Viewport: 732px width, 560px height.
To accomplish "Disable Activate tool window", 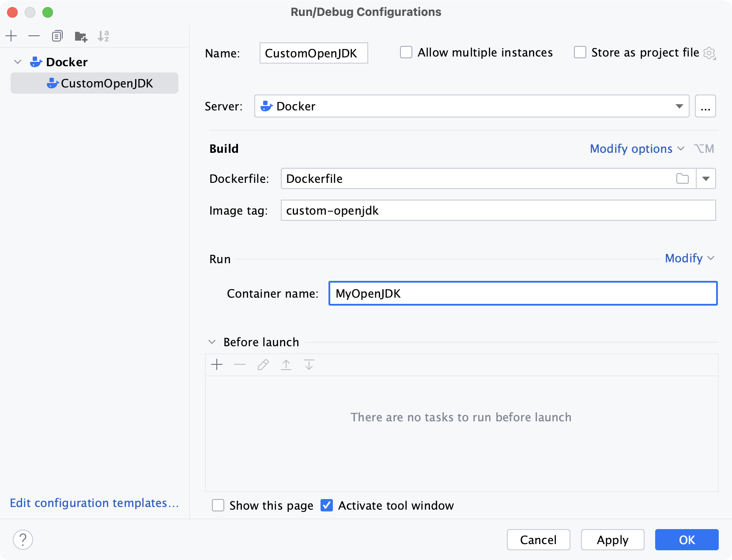I will (326, 505).
